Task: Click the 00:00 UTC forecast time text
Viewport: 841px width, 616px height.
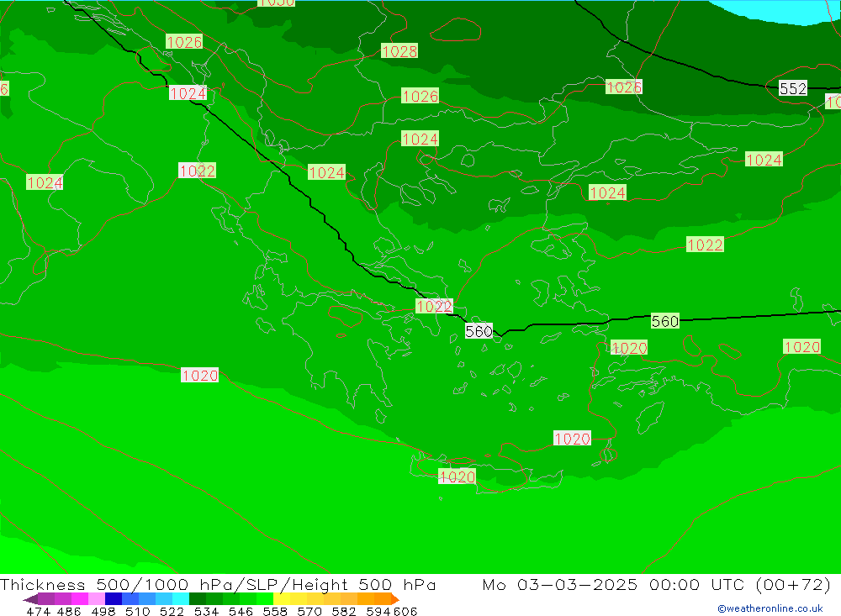Action: (x=698, y=584)
